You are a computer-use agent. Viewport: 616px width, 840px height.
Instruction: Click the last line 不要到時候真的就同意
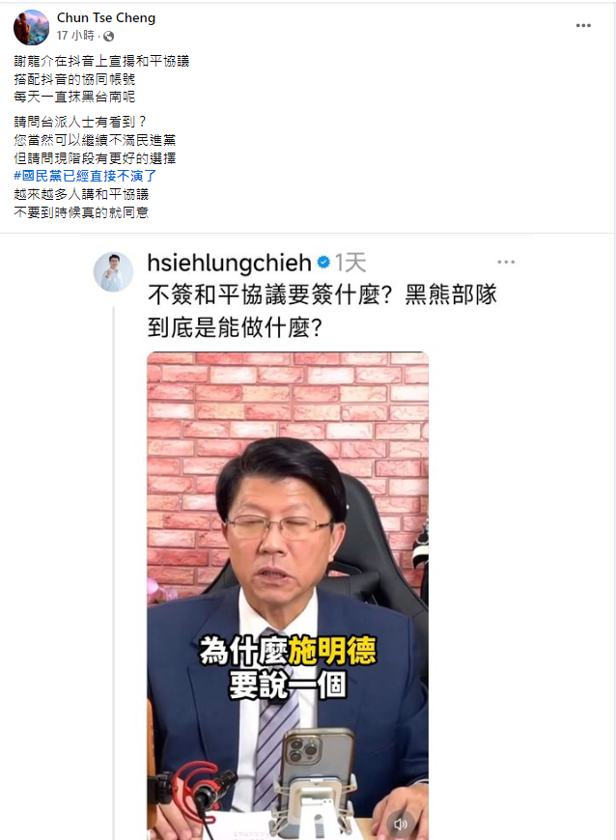[81, 212]
